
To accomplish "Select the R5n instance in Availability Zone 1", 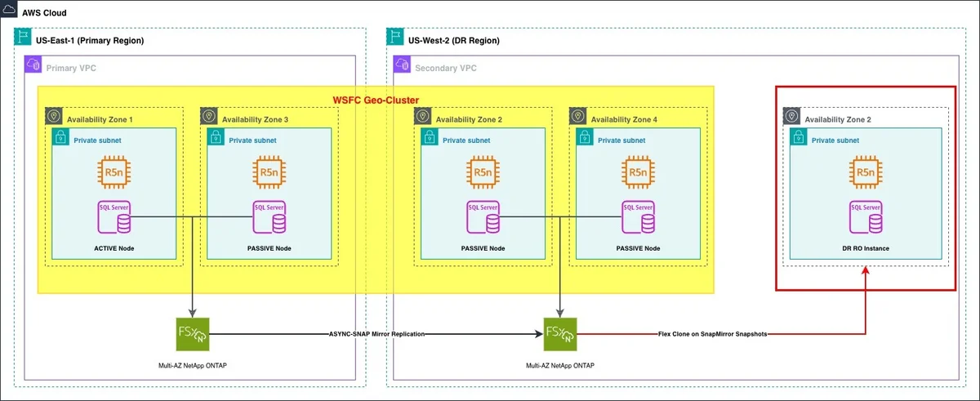I will coord(114,172).
